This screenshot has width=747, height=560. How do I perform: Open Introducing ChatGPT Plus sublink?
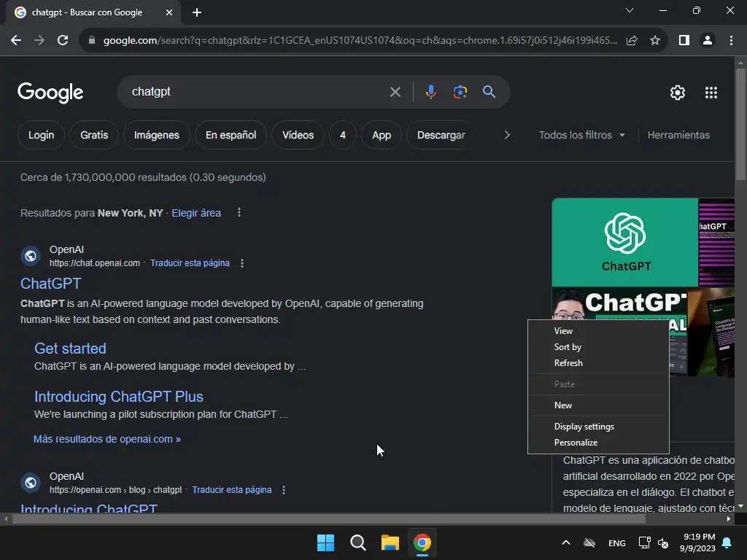[119, 397]
